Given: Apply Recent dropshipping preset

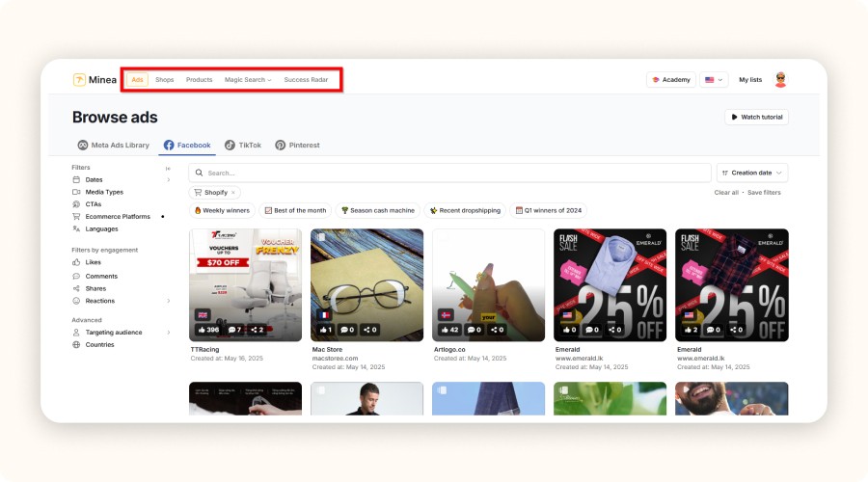Looking at the screenshot, I should (x=465, y=210).
